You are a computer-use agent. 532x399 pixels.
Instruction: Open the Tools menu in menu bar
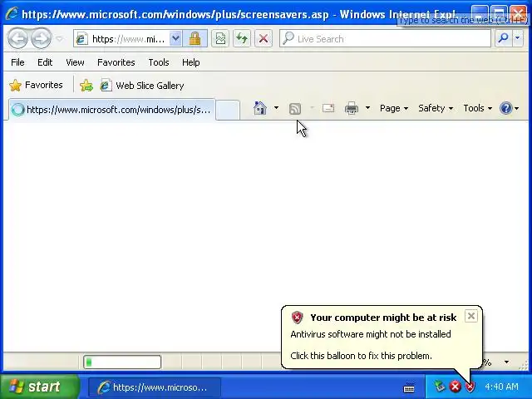click(159, 62)
